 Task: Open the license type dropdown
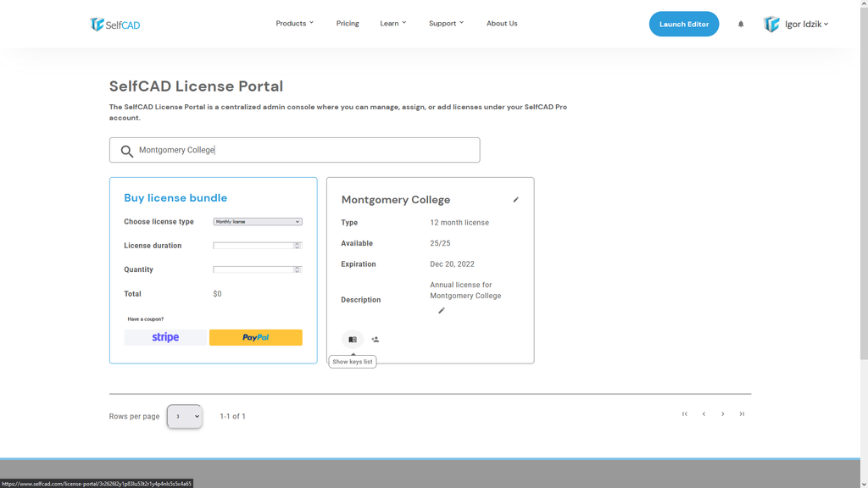tap(258, 221)
